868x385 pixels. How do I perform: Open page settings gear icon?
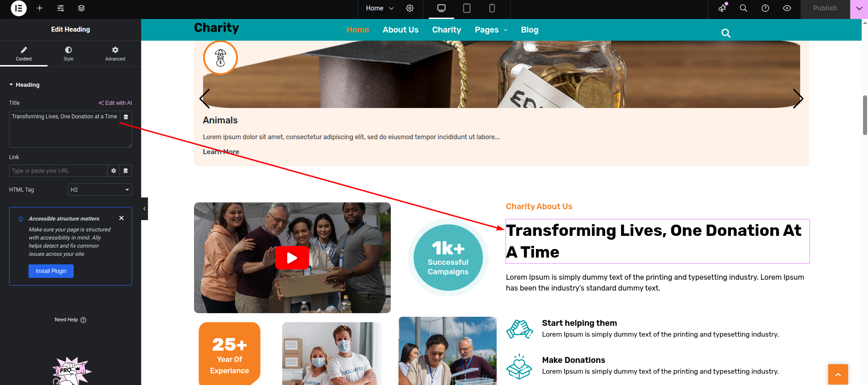pos(410,8)
